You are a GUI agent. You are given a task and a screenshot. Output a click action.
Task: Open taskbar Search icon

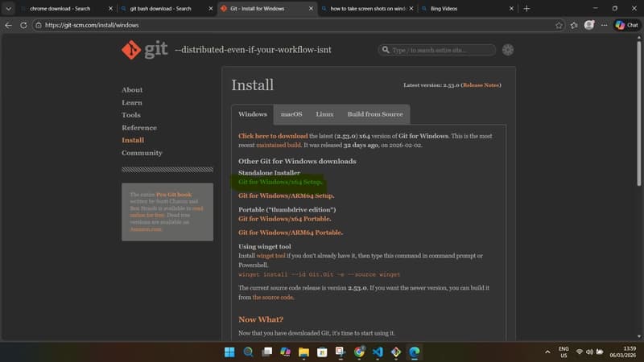click(x=248, y=352)
